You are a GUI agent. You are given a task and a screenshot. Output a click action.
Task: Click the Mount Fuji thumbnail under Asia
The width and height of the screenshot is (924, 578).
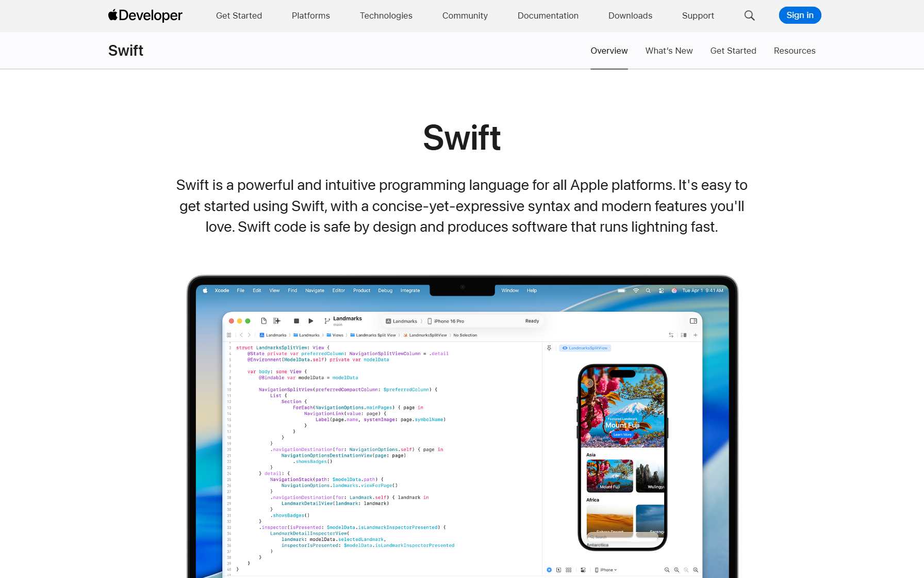pos(609,476)
